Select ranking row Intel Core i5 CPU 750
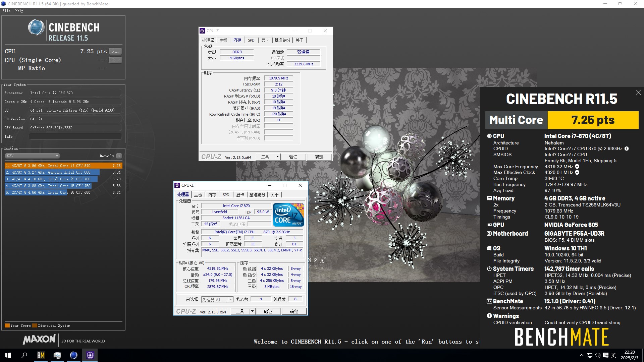The height and width of the screenshot is (362, 644). click(x=63, y=186)
